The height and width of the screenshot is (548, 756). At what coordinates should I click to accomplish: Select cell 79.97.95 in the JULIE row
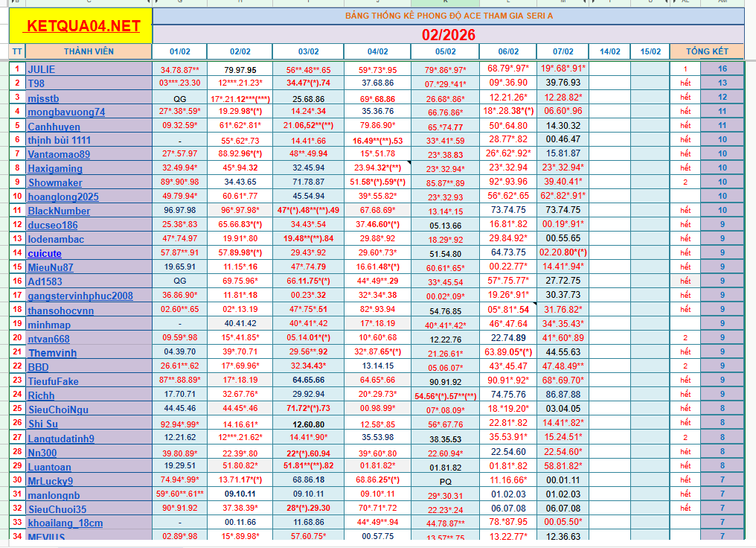point(240,70)
